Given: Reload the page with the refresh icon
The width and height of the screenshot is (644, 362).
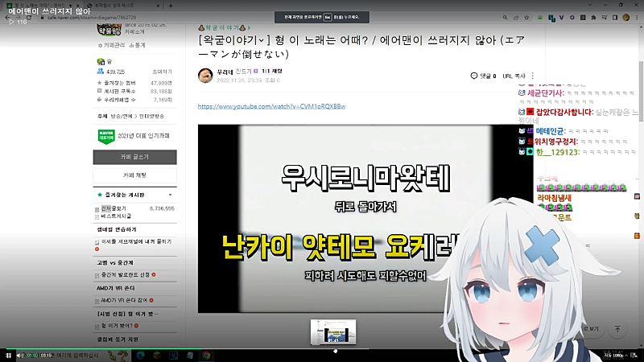Looking at the screenshot, I should tap(29, 18).
